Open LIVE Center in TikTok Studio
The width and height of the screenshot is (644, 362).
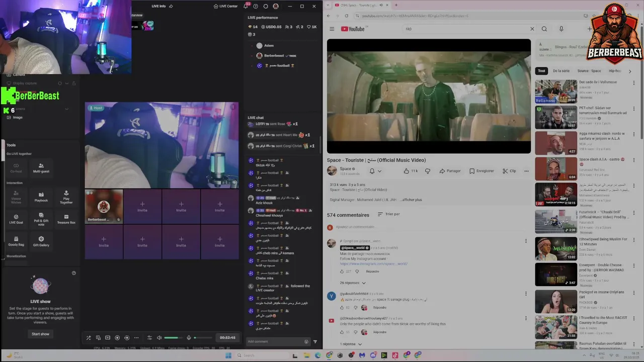tap(225, 6)
